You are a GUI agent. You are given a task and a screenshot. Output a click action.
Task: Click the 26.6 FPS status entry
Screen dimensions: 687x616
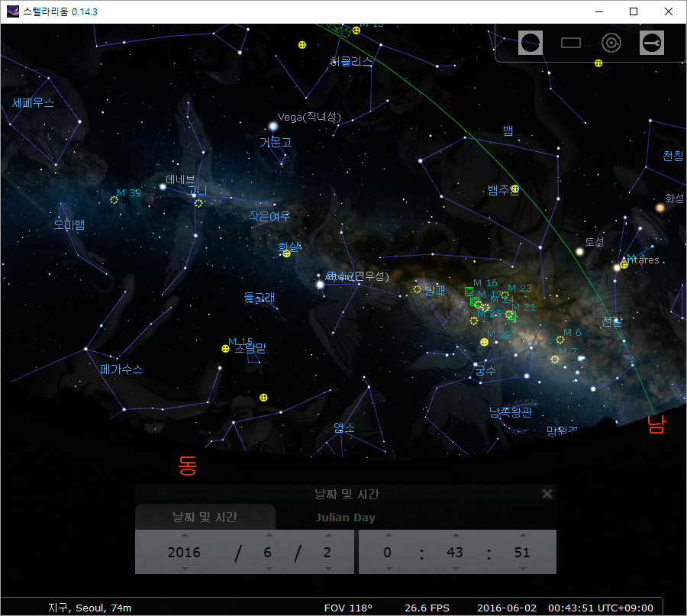[427, 608]
